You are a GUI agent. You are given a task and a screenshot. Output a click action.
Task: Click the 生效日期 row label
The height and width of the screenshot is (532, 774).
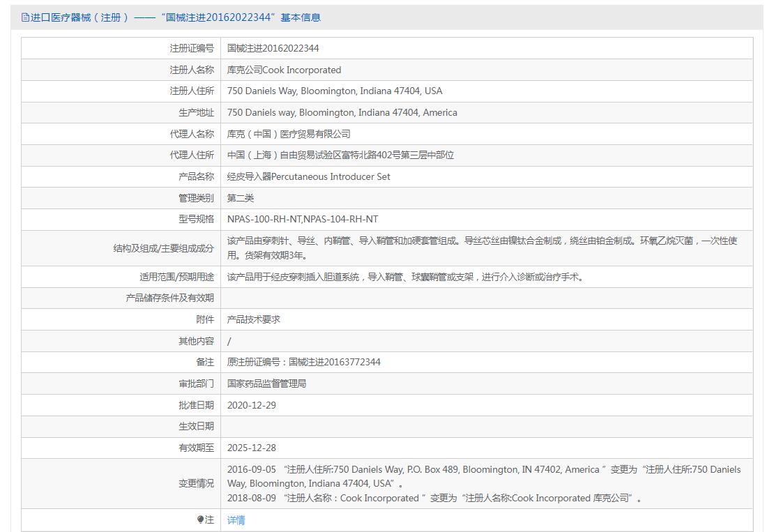(x=197, y=427)
